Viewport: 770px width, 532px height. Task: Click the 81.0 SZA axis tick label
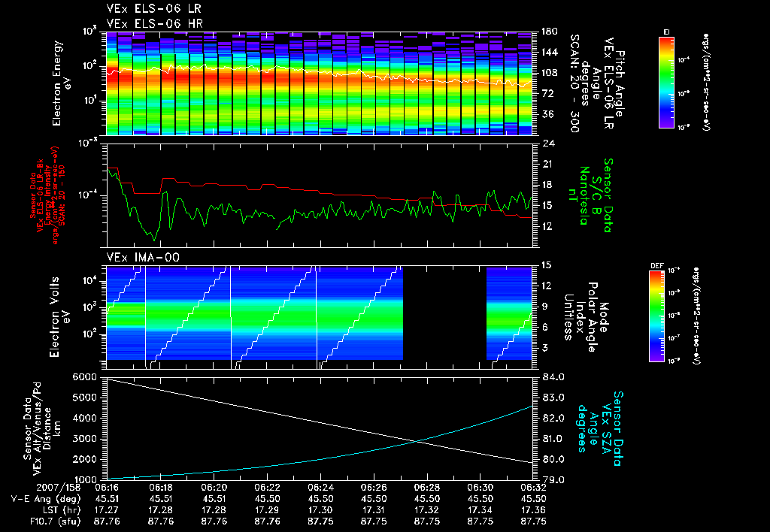[x=553, y=439]
